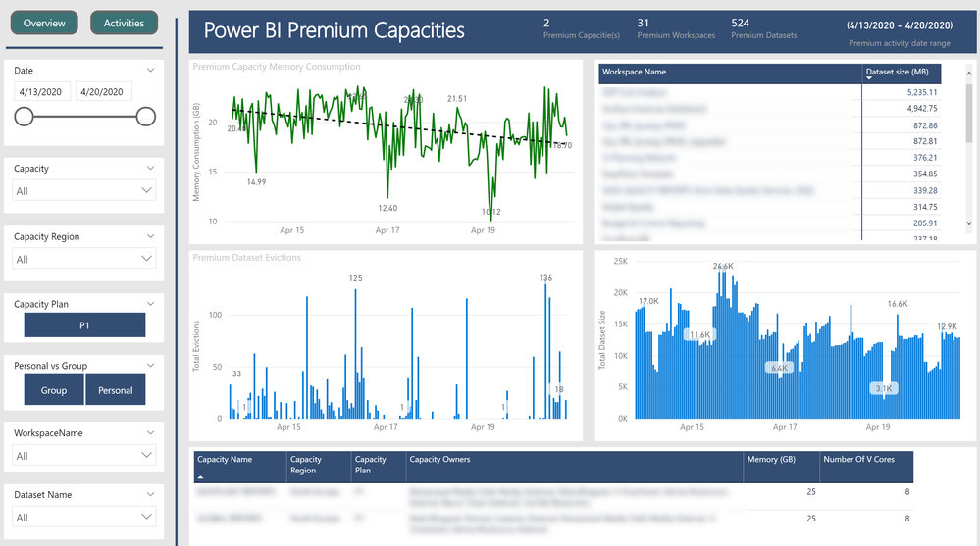Screen dimensions: 980x546
Task: Click the 136 evictions peak label
Action: coord(545,278)
